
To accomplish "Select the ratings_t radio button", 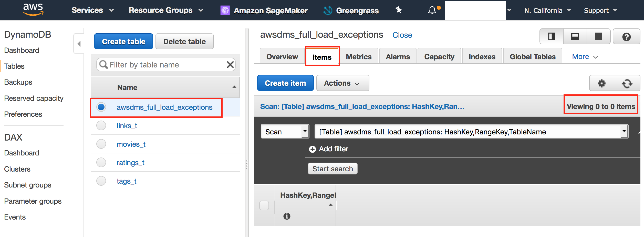I will 101,163.
